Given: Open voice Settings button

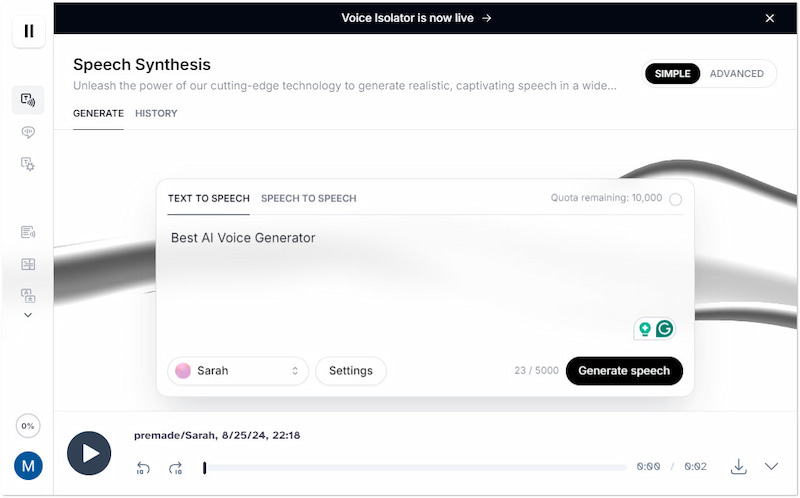Looking at the screenshot, I should 350,371.
